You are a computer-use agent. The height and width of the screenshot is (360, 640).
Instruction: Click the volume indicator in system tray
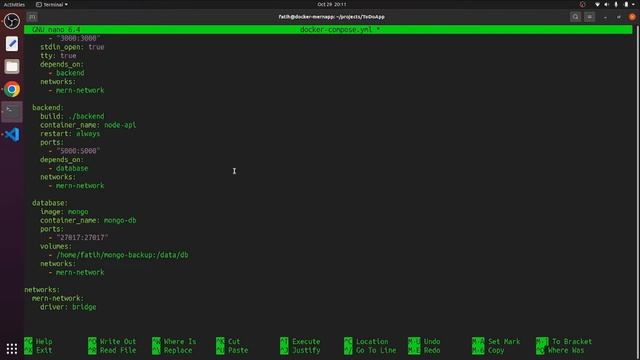[x=607, y=4]
